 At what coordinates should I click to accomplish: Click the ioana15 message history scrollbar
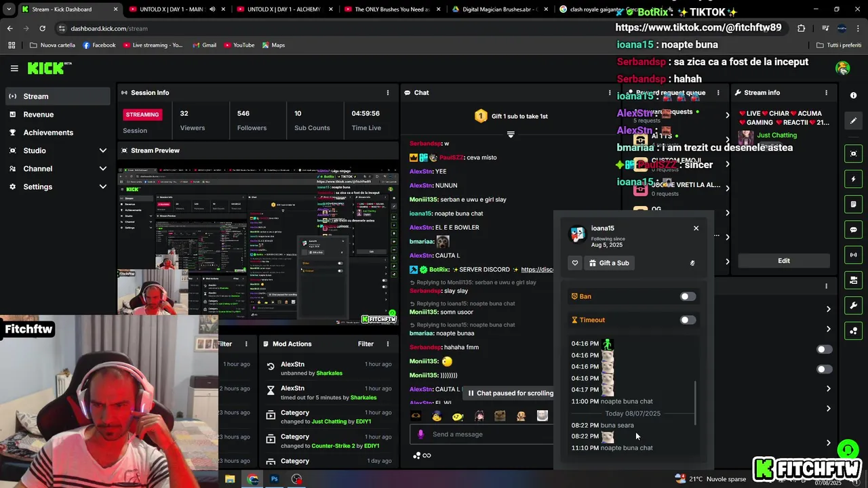[695, 403]
